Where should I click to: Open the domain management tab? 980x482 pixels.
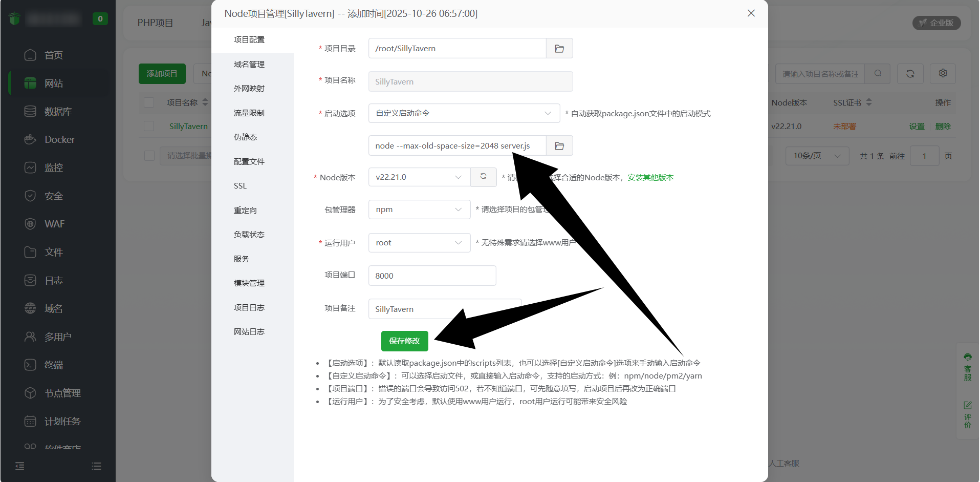click(x=249, y=64)
